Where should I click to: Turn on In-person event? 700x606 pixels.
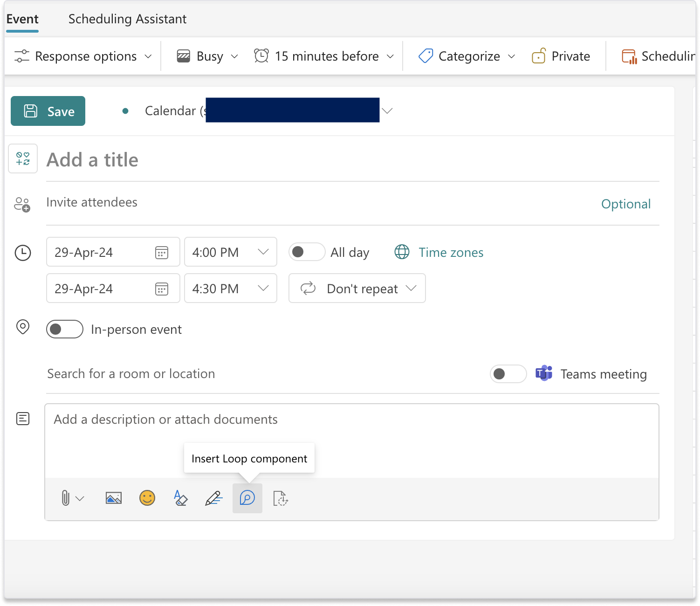point(64,329)
